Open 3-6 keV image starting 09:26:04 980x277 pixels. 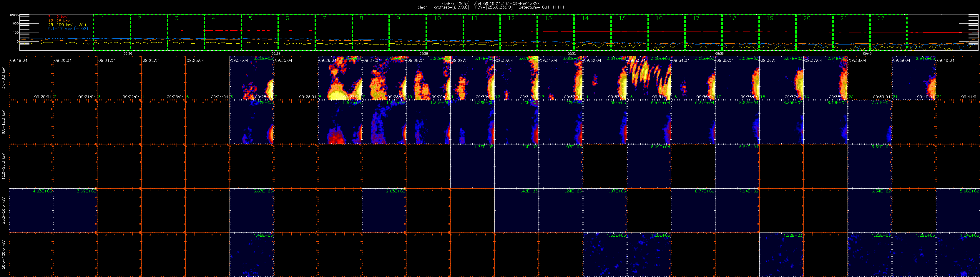[x=340, y=78]
